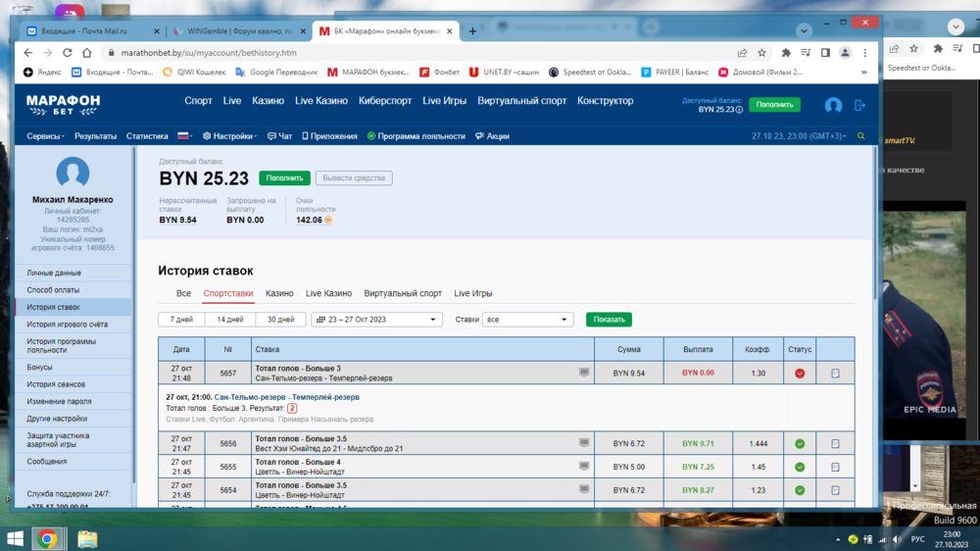Open bet slip icon for bet 5657

coord(835,374)
